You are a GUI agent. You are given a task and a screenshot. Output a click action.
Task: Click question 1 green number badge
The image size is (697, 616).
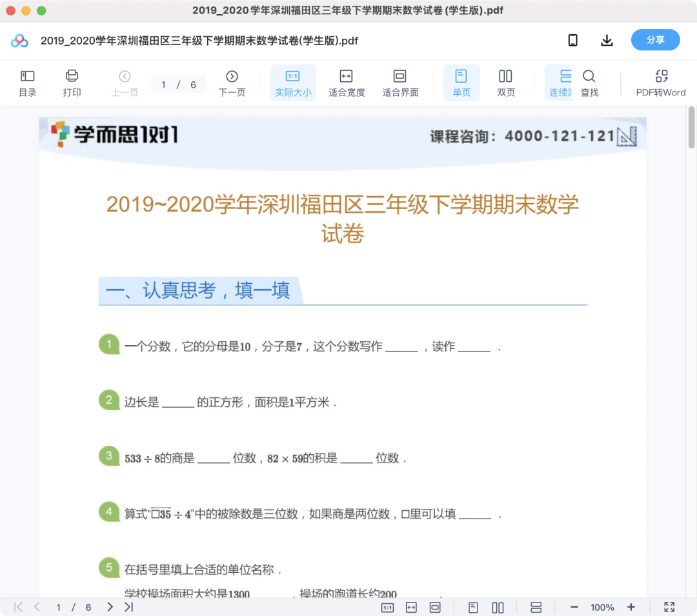[x=109, y=344]
